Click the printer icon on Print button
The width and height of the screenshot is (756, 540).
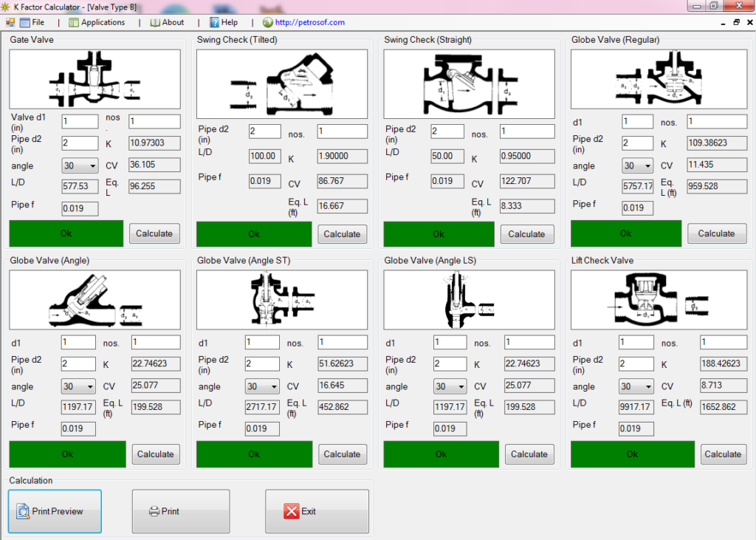coord(154,511)
